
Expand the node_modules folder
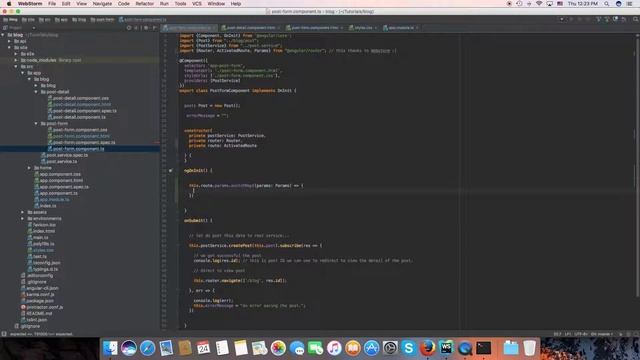click(x=16, y=60)
